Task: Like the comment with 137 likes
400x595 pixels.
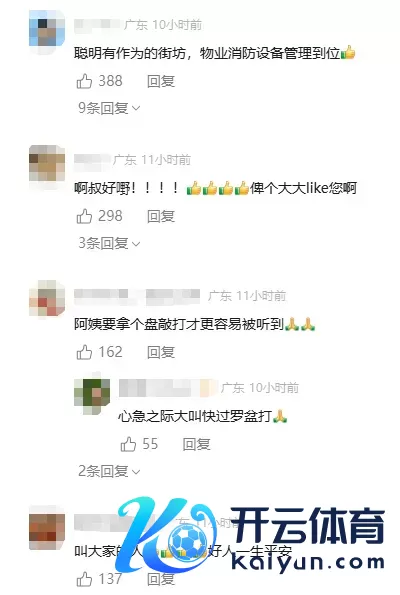Action: [84, 579]
